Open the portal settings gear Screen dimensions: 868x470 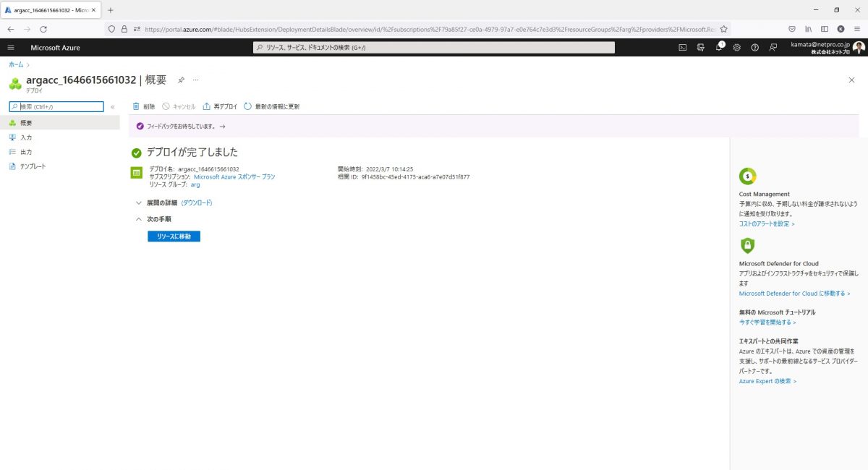coord(737,48)
